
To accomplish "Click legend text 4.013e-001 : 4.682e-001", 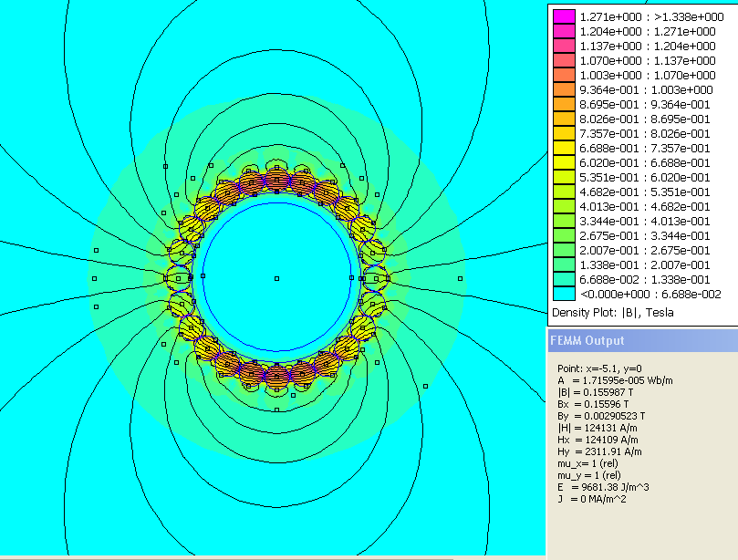I will [645, 207].
